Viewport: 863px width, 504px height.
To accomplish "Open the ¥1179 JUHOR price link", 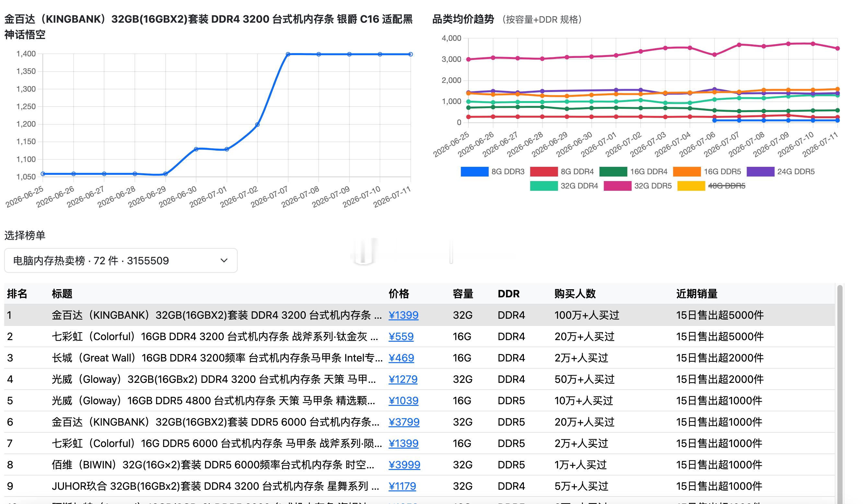I will 402,486.
